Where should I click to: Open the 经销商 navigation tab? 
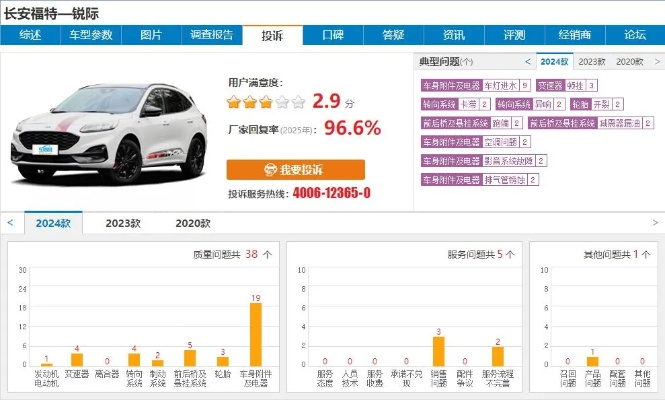pos(574,35)
